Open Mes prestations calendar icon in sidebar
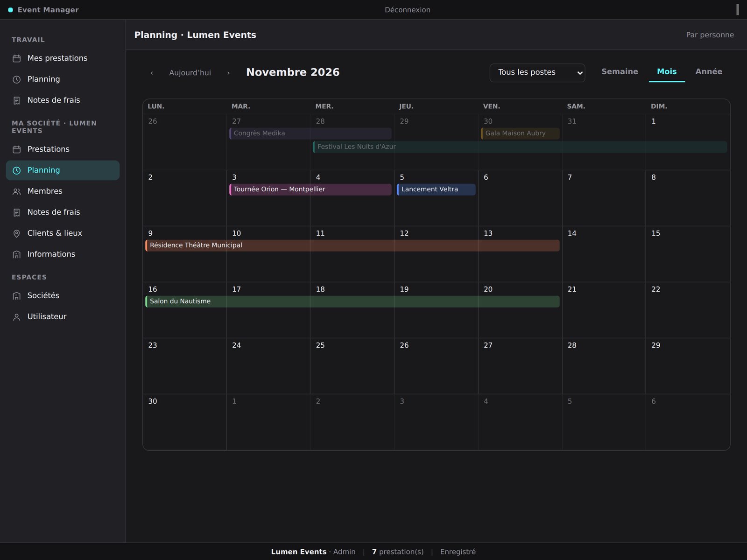The height and width of the screenshot is (560, 747). pos(17,58)
